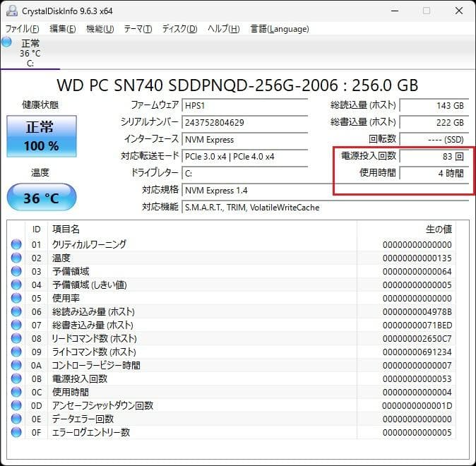Click the interface field NVM Express
This screenshot has width=476, height=466.
(244, 140)
